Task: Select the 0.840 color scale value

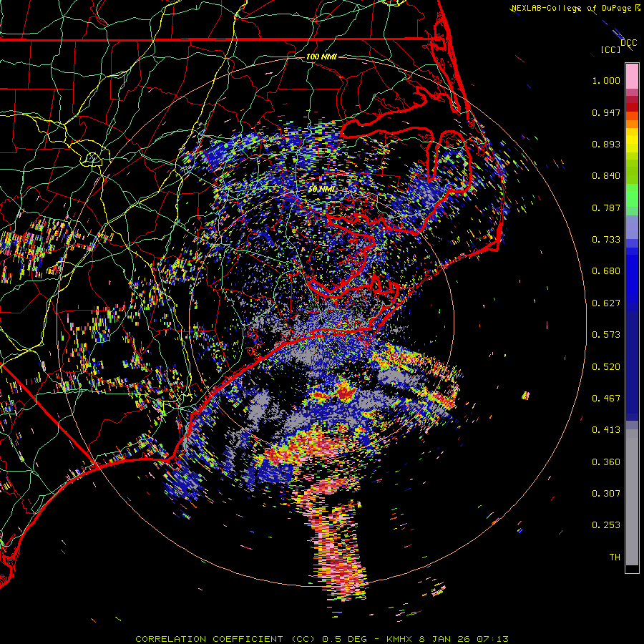Action: pyautogui.click(x=606, y=176)
